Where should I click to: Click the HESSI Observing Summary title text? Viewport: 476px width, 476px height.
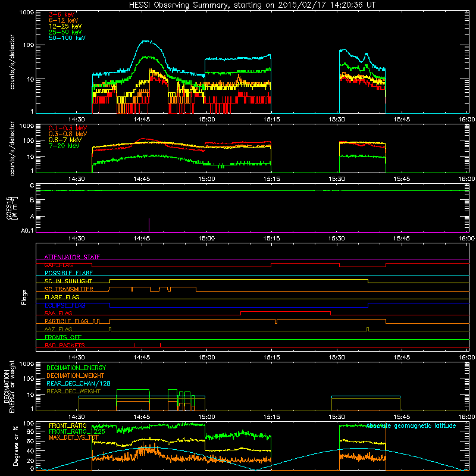tap(252, 5)
